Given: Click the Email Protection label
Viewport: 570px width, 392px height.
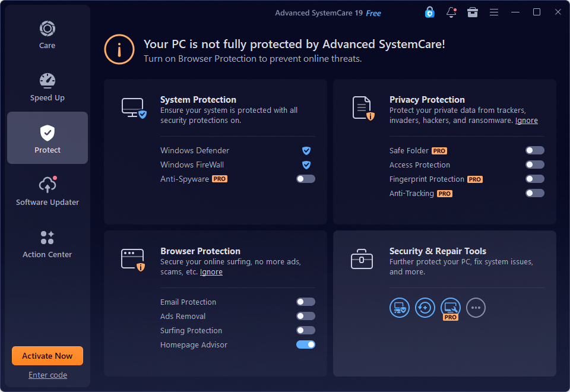Looking at the screenshot, I should coord(188,302).
